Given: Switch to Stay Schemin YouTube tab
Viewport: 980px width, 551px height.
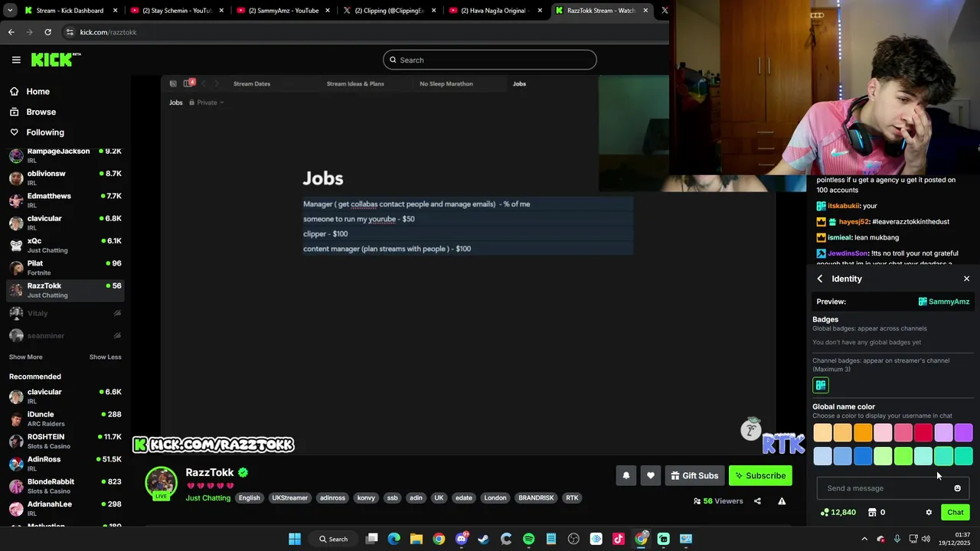Looking at the screenshot, I should 178,11.
